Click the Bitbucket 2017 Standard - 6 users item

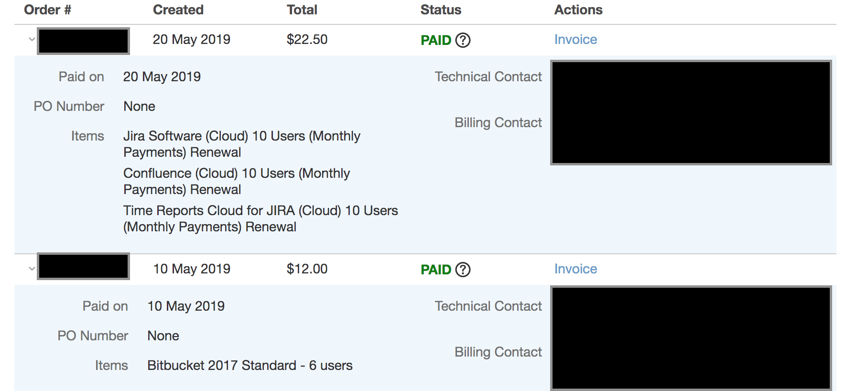click(250, 366)
